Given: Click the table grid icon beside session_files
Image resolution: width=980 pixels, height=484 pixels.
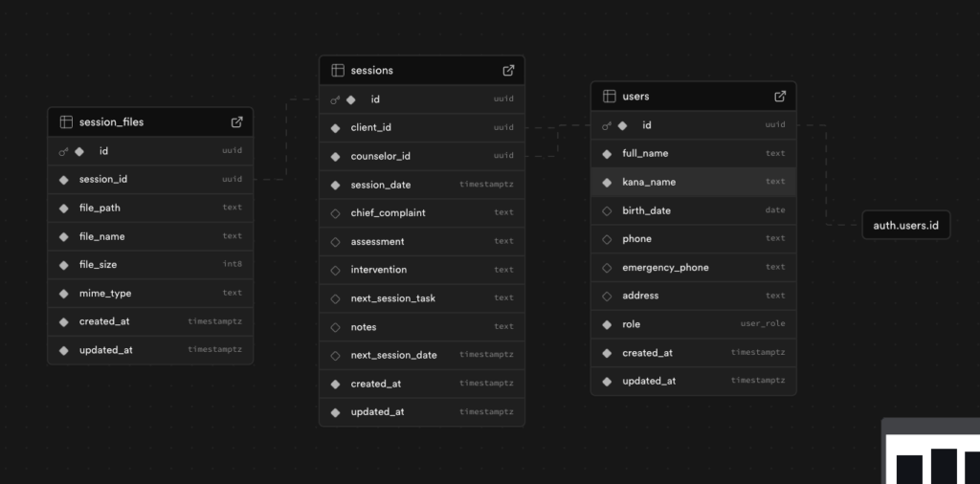Looking at the screenshot, I should click(66, 121).
